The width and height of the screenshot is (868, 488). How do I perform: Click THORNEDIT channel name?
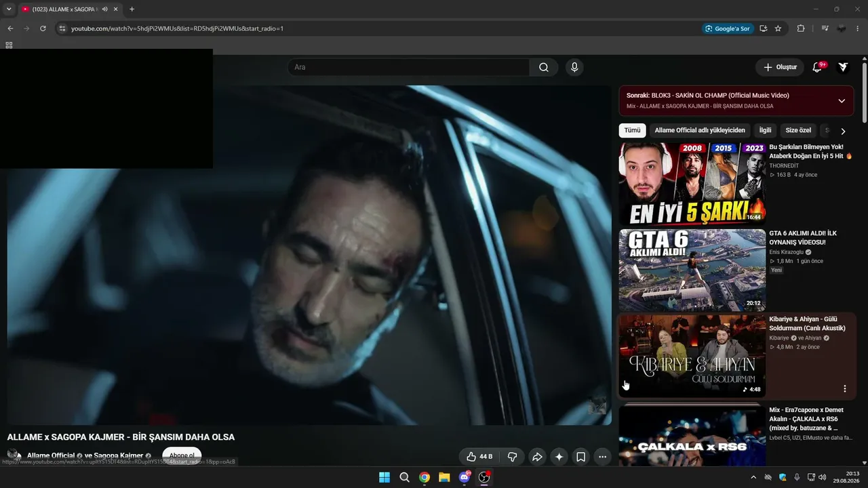[x=784, y=165]
